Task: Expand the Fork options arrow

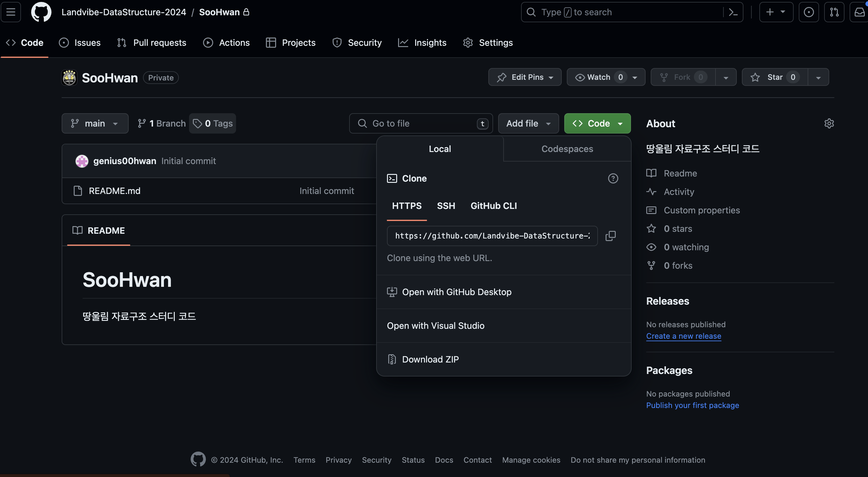Action: click(726, 77)
